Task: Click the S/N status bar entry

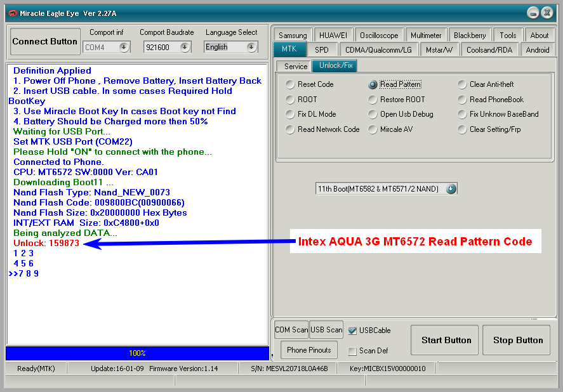Action: (289, 369)
